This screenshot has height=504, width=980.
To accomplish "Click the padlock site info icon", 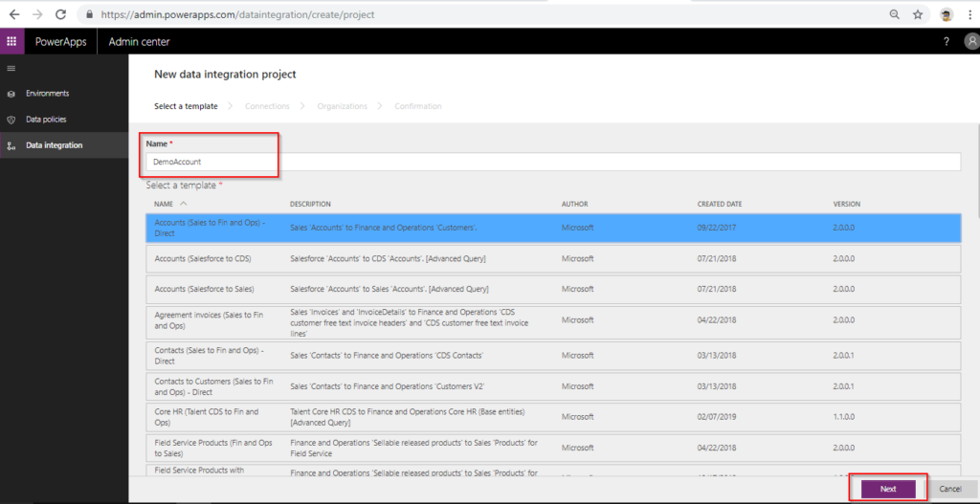I will (x=89, y=14).
